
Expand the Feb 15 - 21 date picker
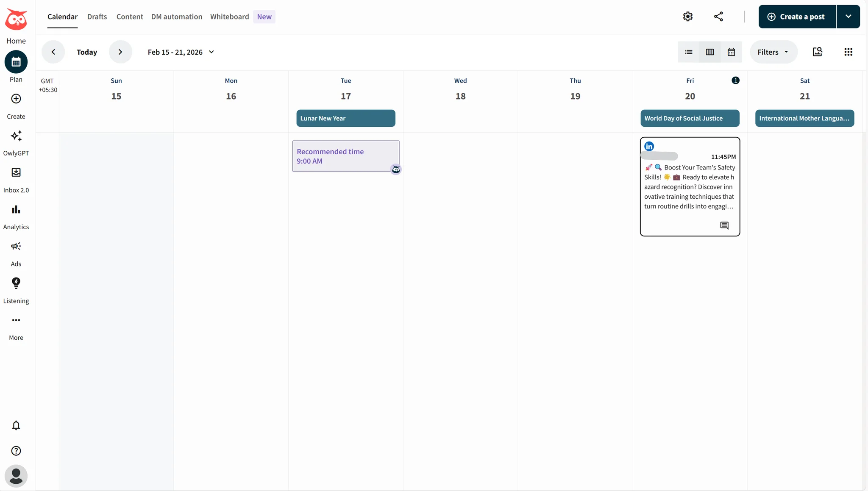(x=211, y=52)
